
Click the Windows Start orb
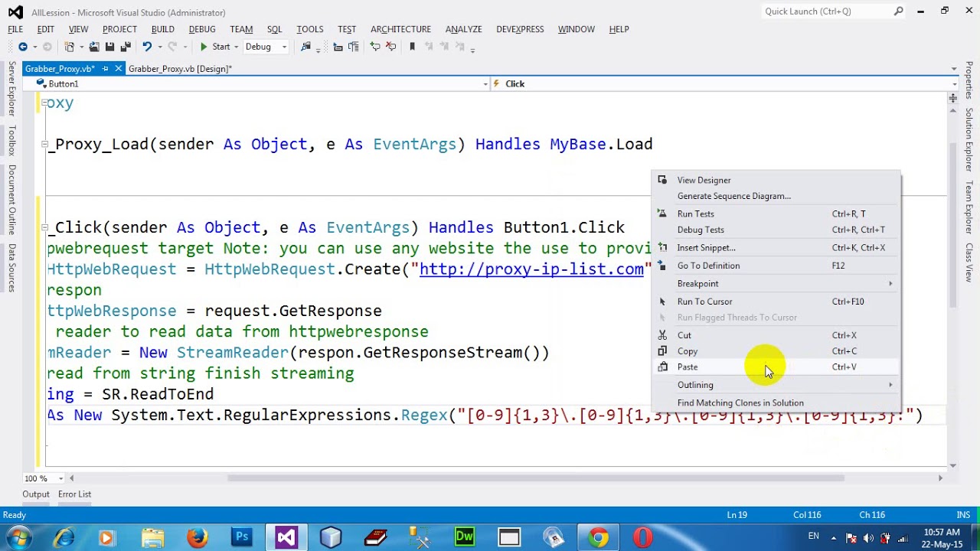[19, 537]
